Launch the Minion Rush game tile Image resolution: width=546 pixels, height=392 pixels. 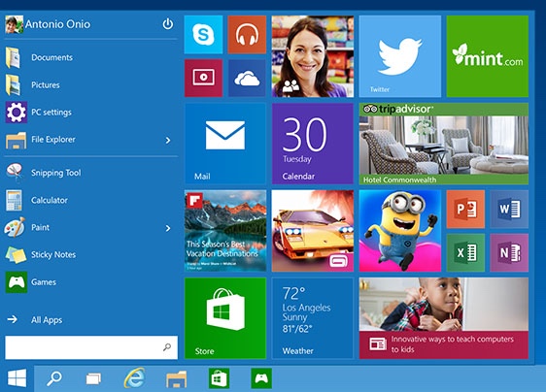tap(400, 231)
